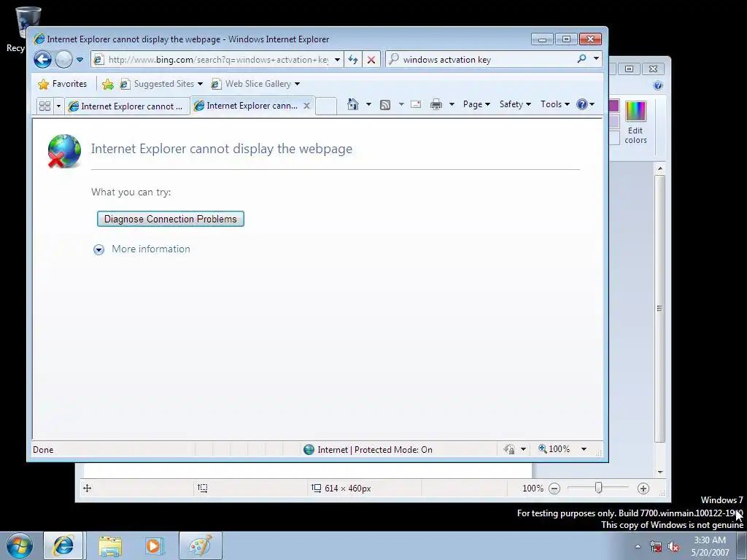Switch to Paint via taskbar icon
Screen dimensions: 747x560
200,545
